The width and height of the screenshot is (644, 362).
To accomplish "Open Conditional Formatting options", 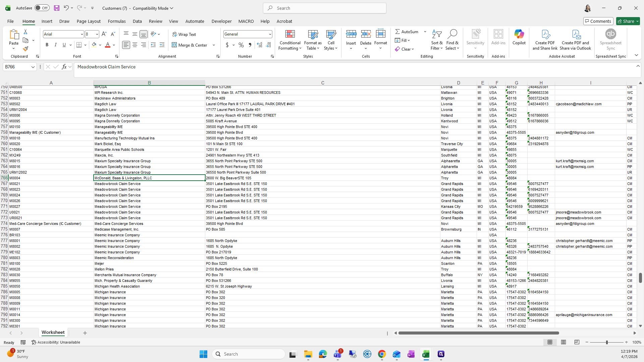I will pyautogui.click(x=290, y=40).
